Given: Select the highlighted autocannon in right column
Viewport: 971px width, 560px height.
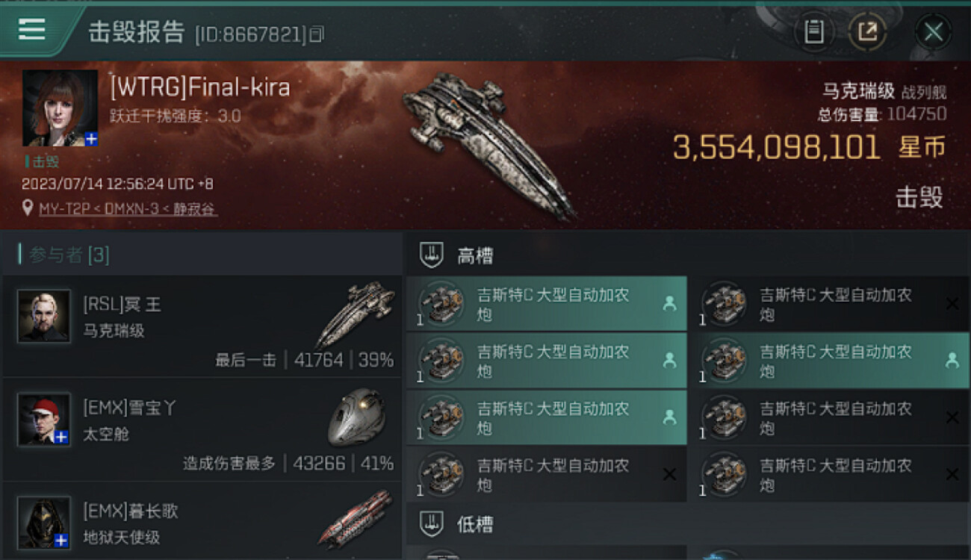Looking at the screenshot, I should (x=829, y=361).
